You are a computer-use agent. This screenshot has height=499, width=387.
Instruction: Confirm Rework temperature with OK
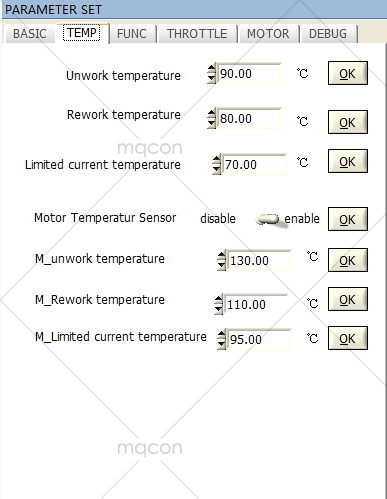[x=348, y=122]
